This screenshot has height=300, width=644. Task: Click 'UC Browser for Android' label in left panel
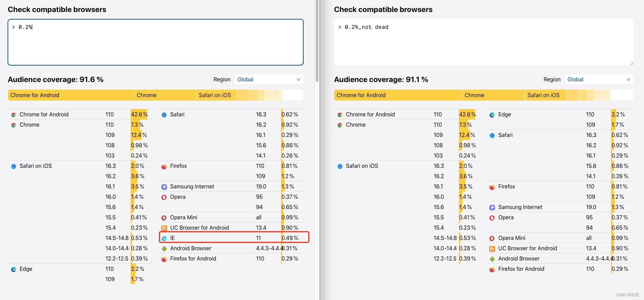coord(199,228)
